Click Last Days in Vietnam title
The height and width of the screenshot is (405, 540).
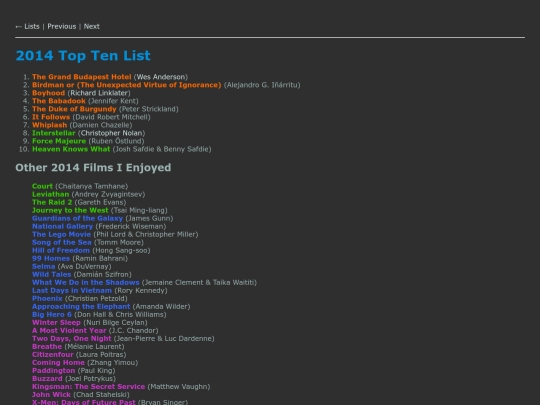[x=72, y=290]
